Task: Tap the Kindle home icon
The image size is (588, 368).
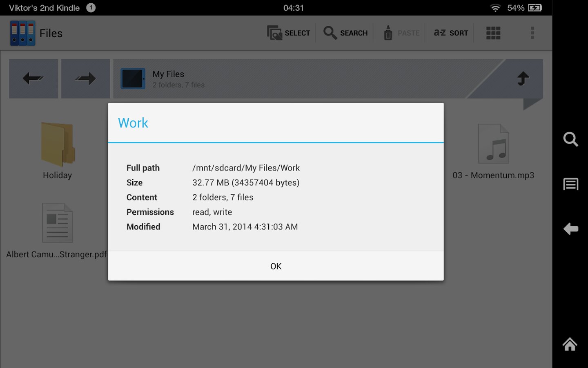Action: [x=570, y=344]
